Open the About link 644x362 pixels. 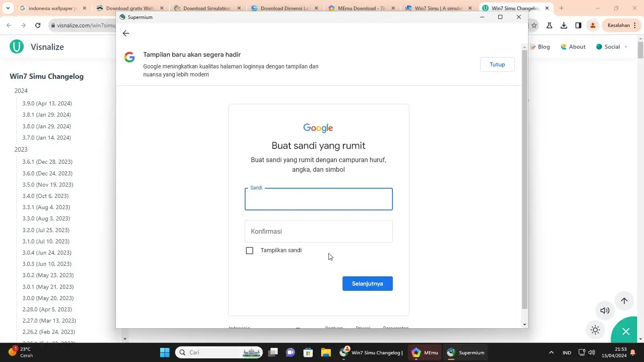click(573, 47)
